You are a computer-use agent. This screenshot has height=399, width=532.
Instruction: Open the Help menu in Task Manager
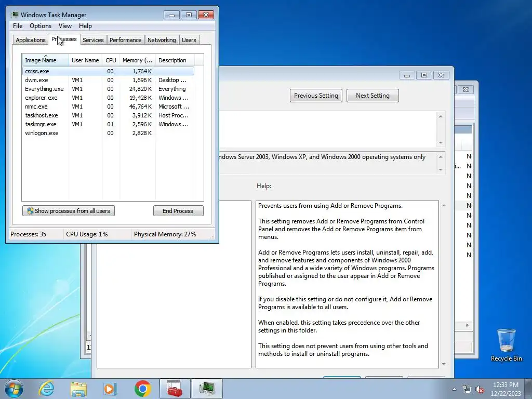tap(85, 26)
